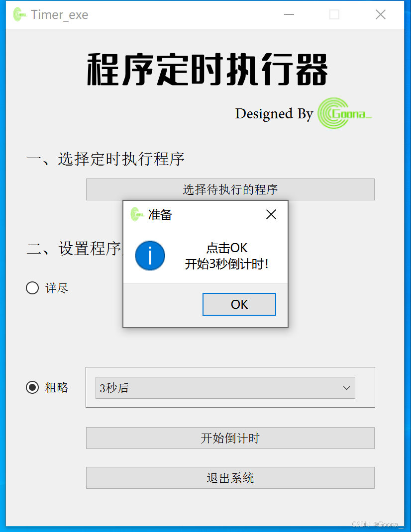Click the small icon beside 准备 dialog title

coord(137,214)
